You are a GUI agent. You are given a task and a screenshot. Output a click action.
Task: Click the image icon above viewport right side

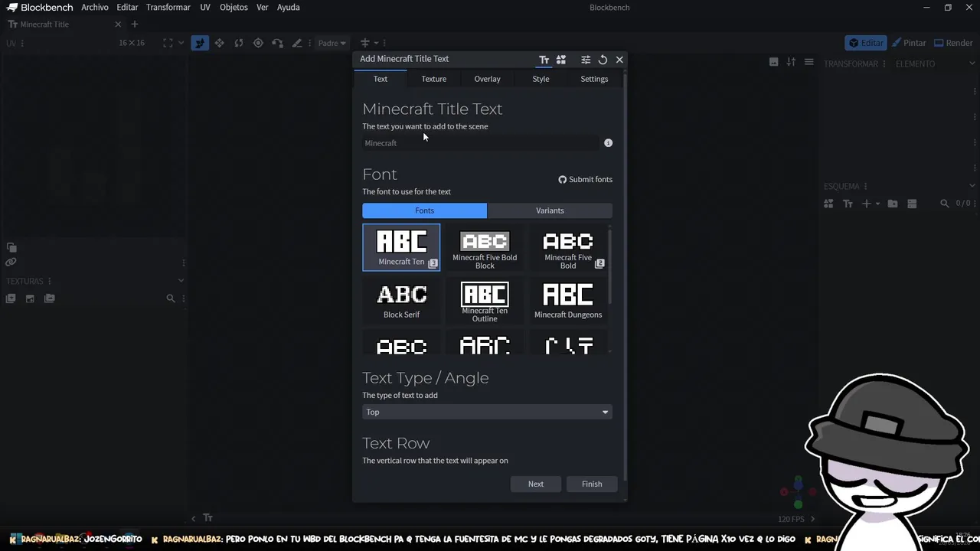(773, 62)
